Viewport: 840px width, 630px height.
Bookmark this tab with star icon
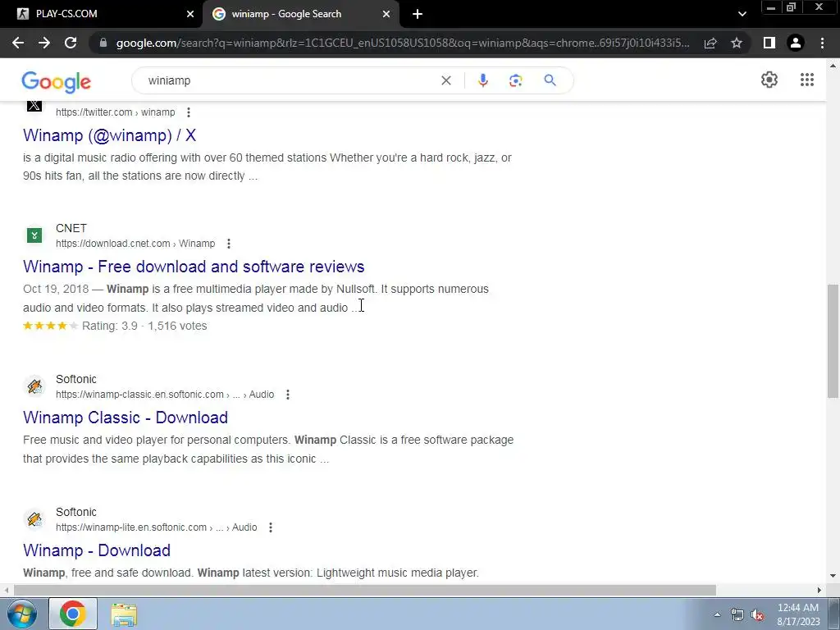click(x=737, y=43)
